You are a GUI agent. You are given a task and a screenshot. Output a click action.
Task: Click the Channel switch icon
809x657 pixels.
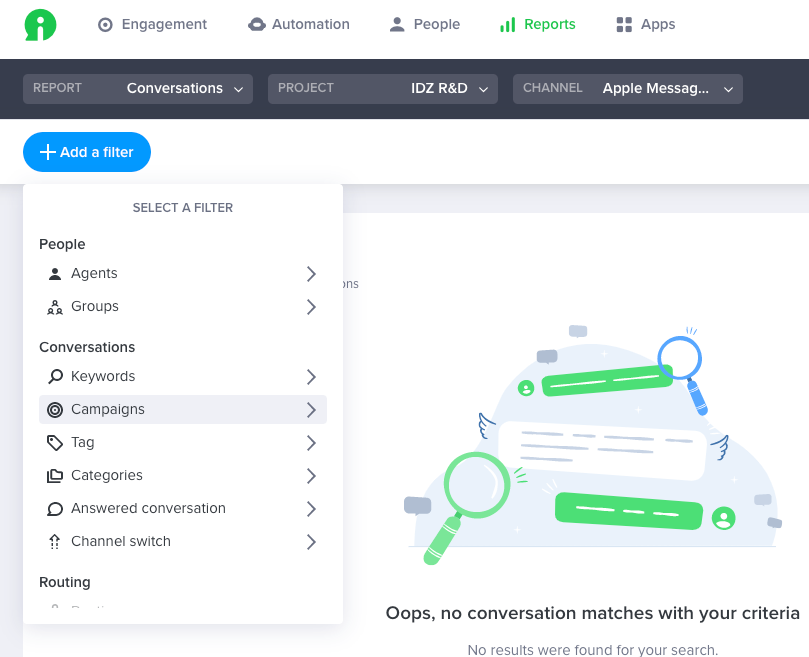pyautogui.click(x=55, y=542)
